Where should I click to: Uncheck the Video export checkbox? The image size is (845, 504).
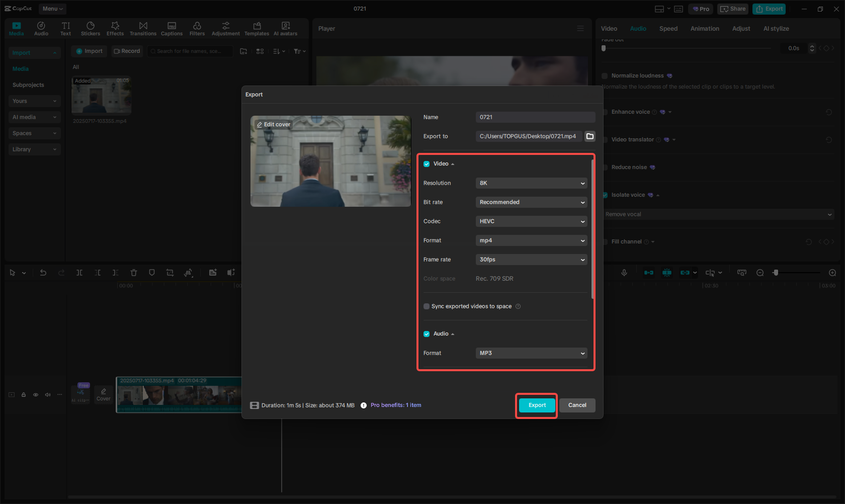tap(426, 163)
